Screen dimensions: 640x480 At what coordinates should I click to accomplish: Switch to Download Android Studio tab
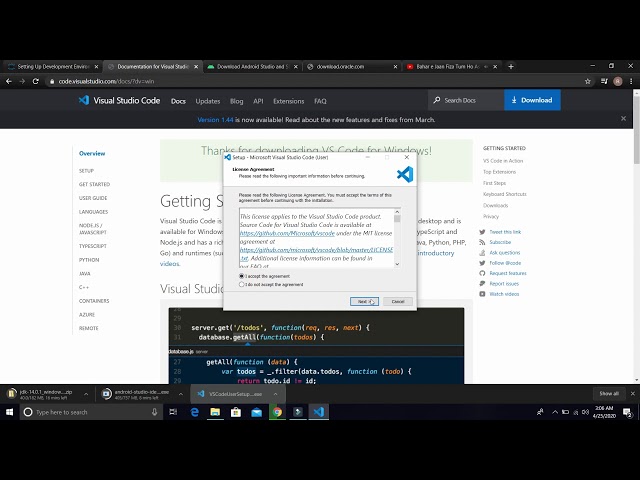point(252,67)
